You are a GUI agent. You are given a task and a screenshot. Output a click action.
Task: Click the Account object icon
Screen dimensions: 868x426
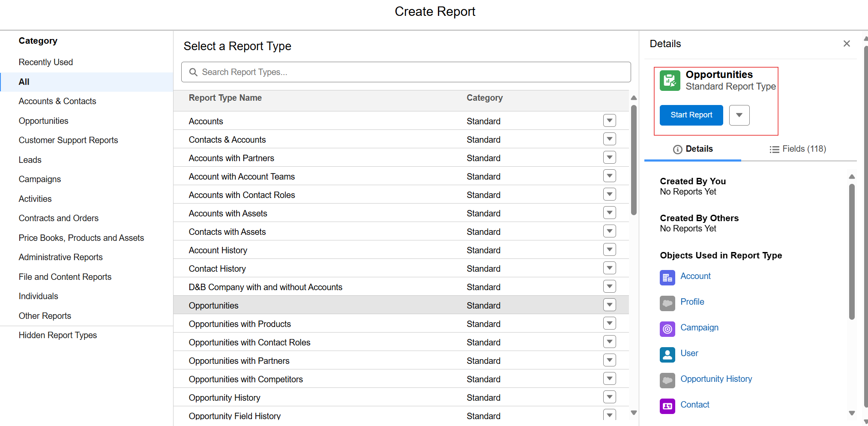click(x=667, y=278)
